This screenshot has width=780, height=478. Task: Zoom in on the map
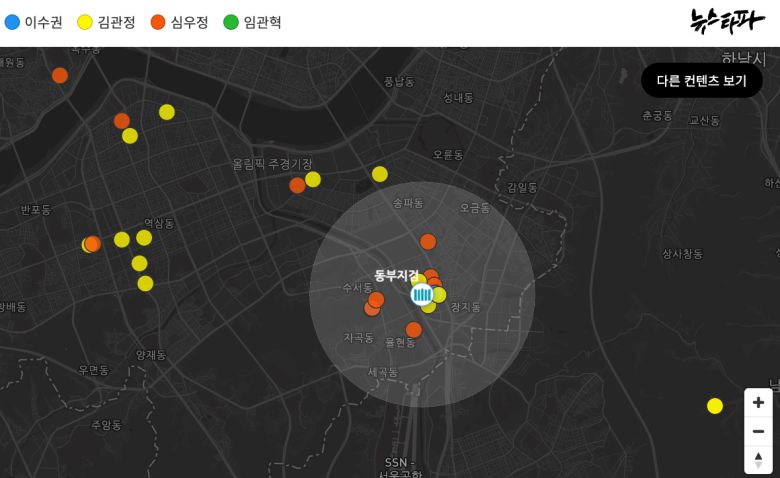point(758,403)
